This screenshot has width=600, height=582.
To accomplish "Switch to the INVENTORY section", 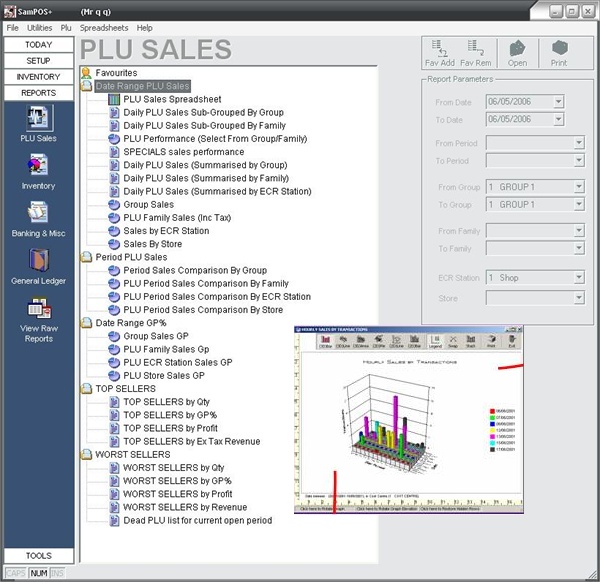I will [39, 77].
